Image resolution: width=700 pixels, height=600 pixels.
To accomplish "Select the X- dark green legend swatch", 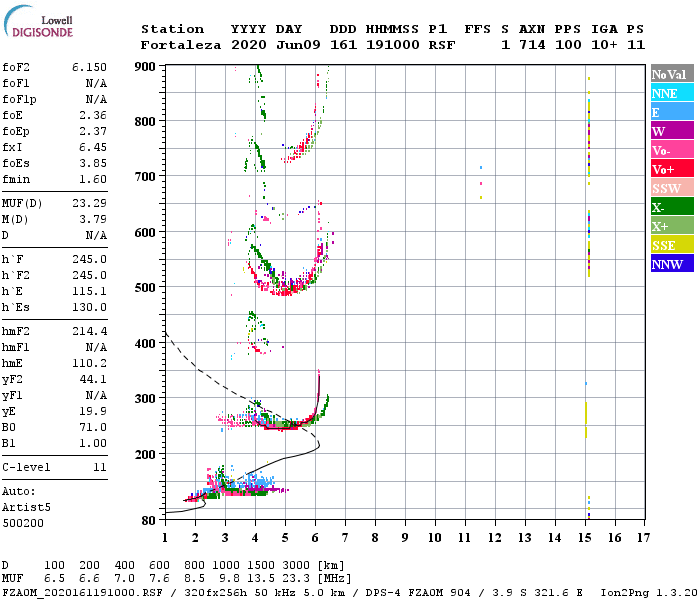I will pos(672,207).
